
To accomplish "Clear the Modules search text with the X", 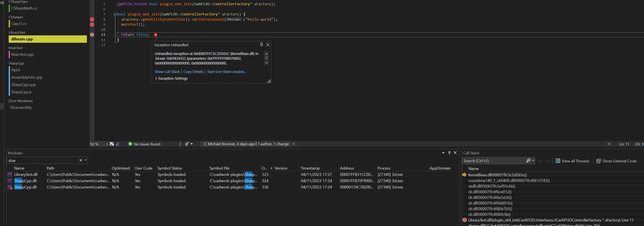I will pyautogui.click(x=81, y=160).
